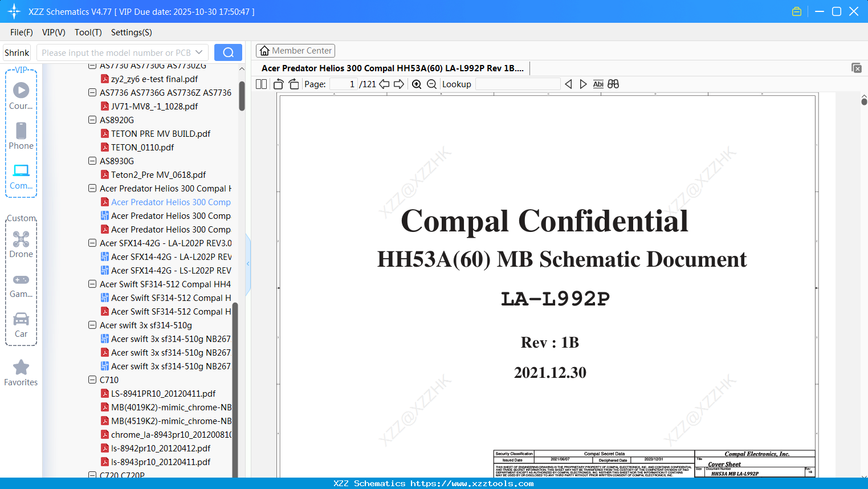Click the yellow icon in title bar
868x489 pixels.
coord(797,11)
